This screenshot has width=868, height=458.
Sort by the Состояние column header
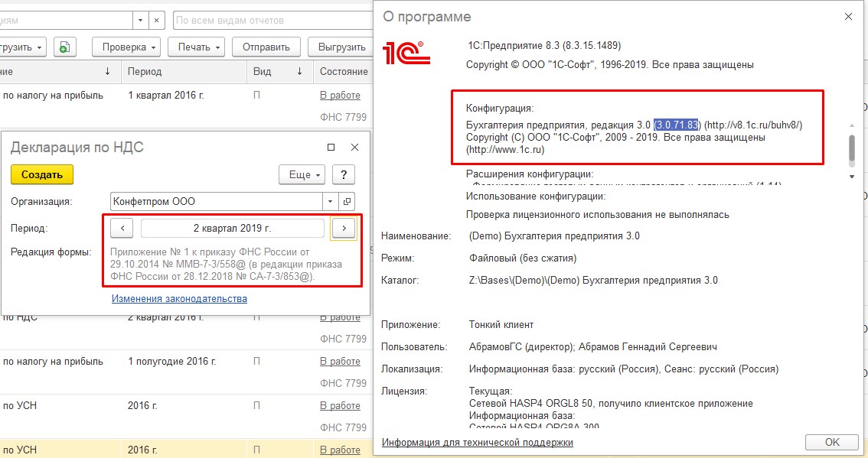point(343,71)
